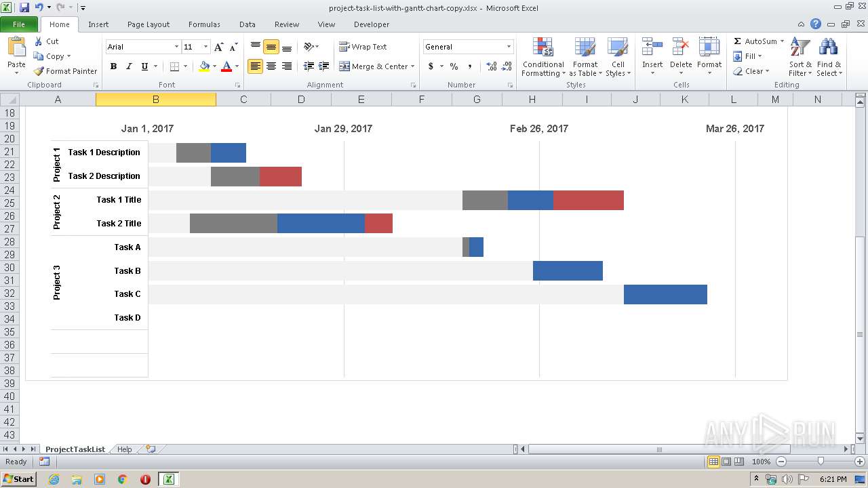Click Decrease Indent icon
The width and height of the screenshot is (868, 488).
pyautogui.click(x=309, y=66)
